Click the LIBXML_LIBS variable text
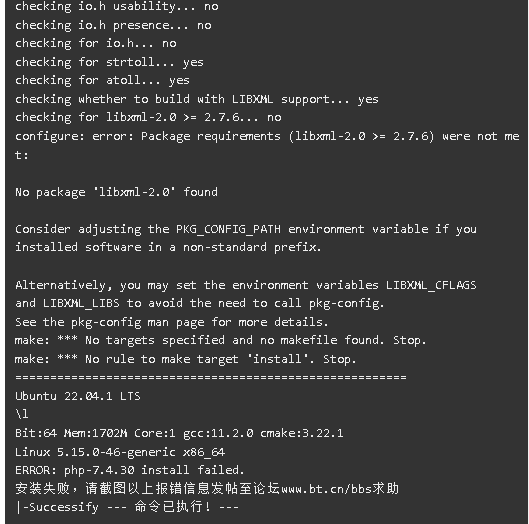This screenshot has width=529, height=524. tap(81, 303)
